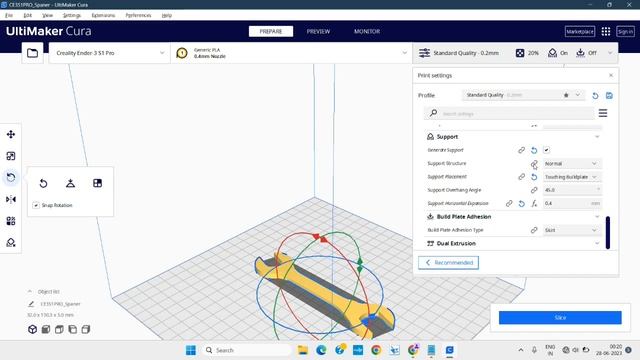Click the Search settings input field
640x360 pixels.
tap(509, 113)
